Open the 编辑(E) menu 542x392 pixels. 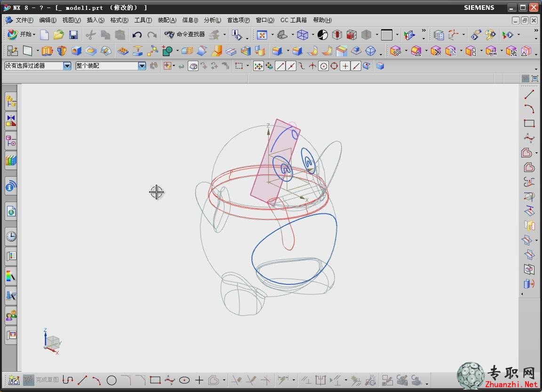[48, 20]
